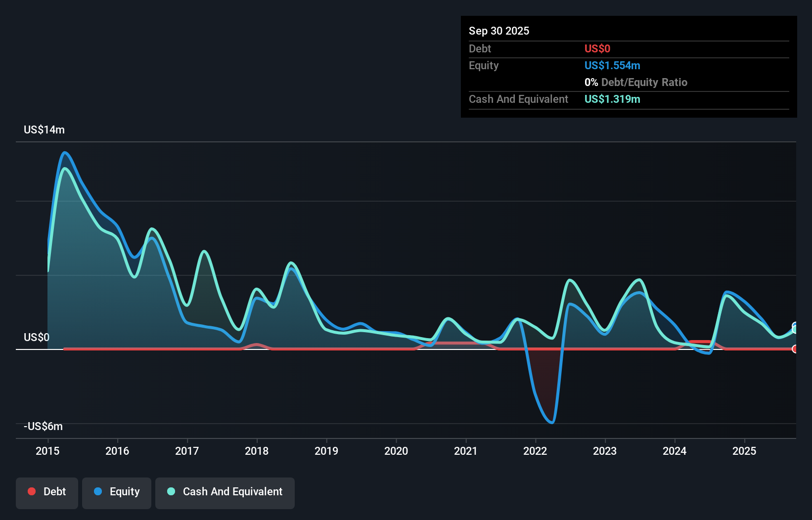Viewport: 812px width, 520px height.
Task: Click the teal color swatch in Cash legend
Action: coord(171,491)
